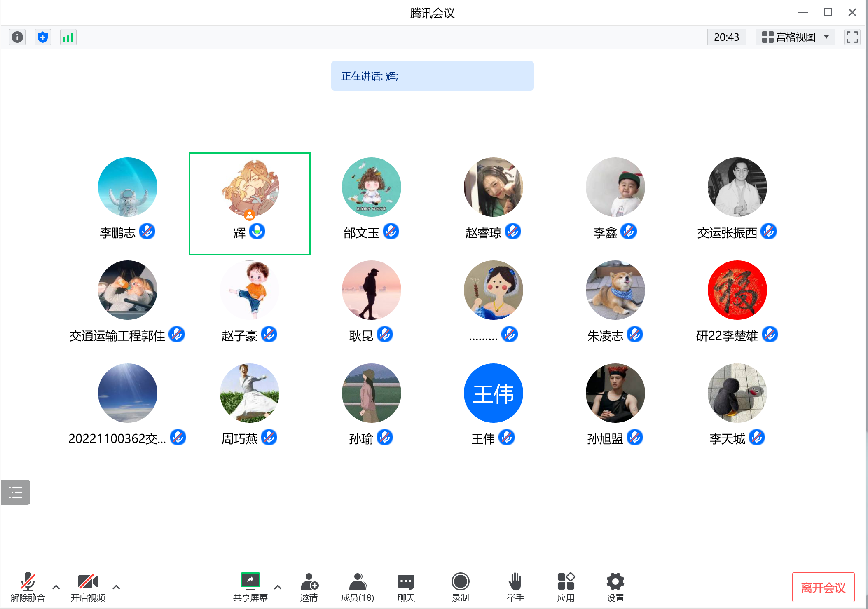Open Members list 成员(18)

[358, 586]
